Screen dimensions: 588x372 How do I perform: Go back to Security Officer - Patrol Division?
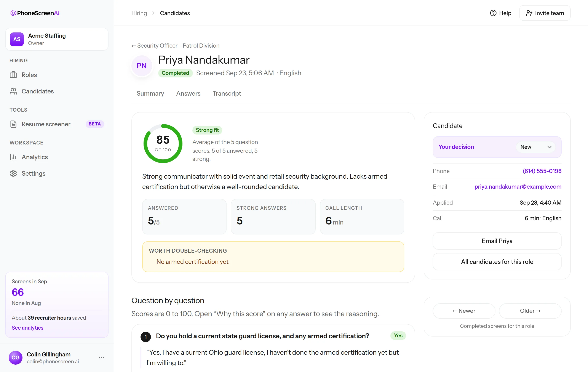pyautogui.click(x=175, y=45)
